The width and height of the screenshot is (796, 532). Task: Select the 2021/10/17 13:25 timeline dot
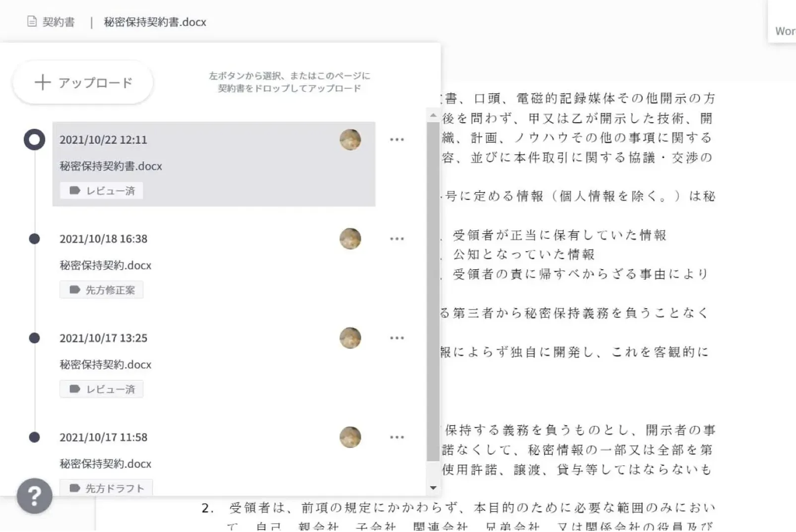34,338
